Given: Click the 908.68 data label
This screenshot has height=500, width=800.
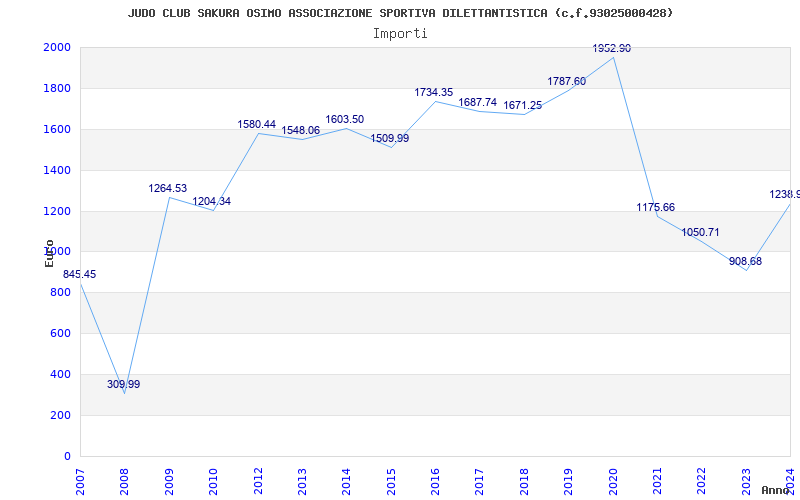Looking at the screenshot, I should [x=745, y=261].
